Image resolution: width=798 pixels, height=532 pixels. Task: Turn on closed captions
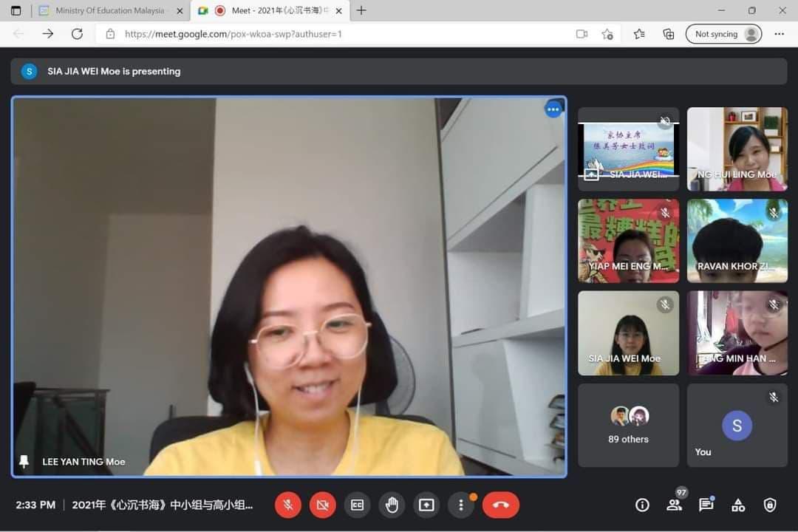(x=357, y=505)
